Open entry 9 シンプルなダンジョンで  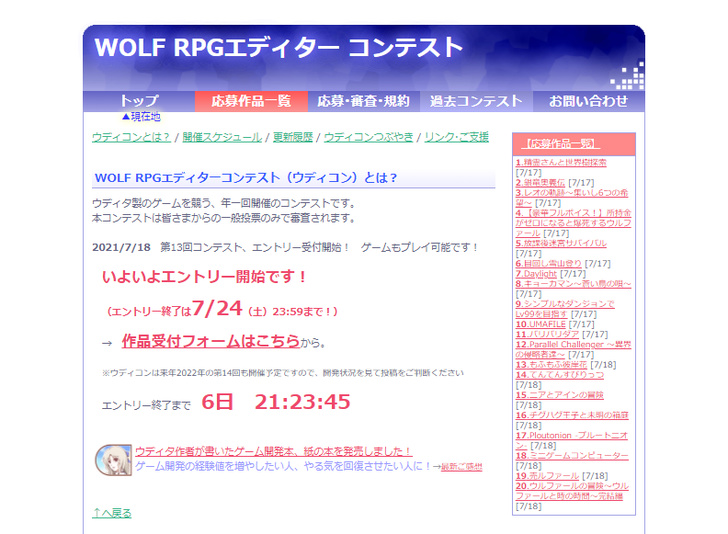tap(565, 308)
